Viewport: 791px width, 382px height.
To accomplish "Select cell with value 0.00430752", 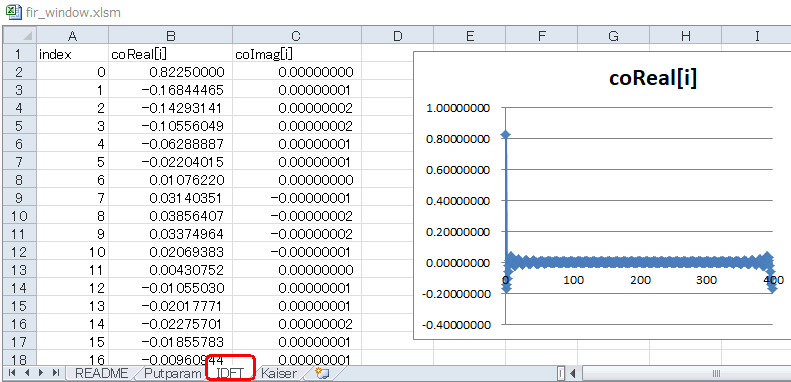I will pyautogui.click(x=171, y=269).
